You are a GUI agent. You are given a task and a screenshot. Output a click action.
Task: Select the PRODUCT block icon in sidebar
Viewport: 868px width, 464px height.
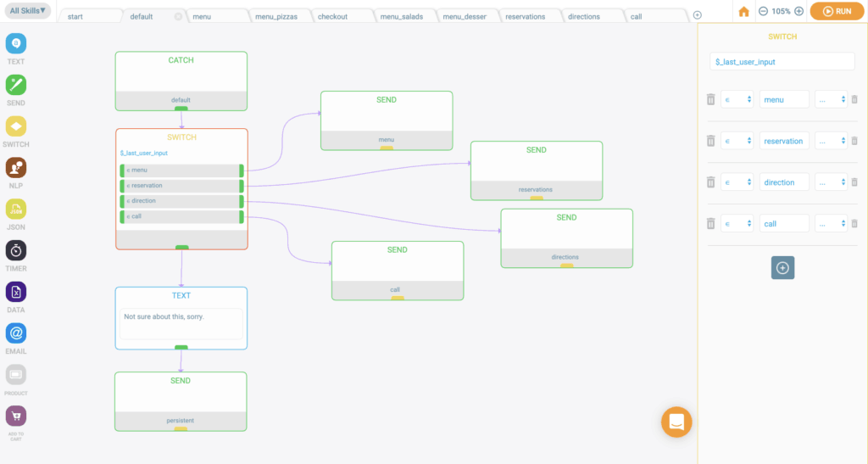point(16,374)
